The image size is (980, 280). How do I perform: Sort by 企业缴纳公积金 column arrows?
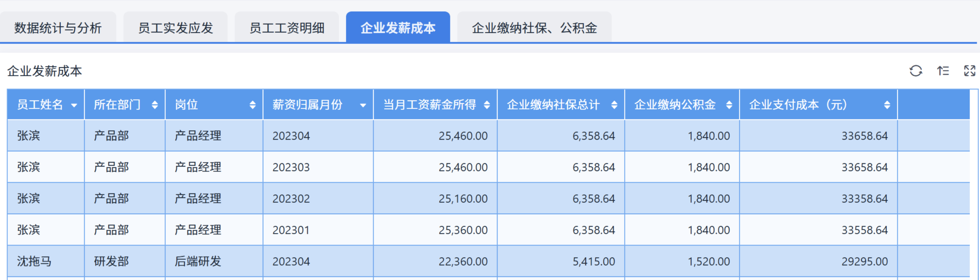(729, 105)
